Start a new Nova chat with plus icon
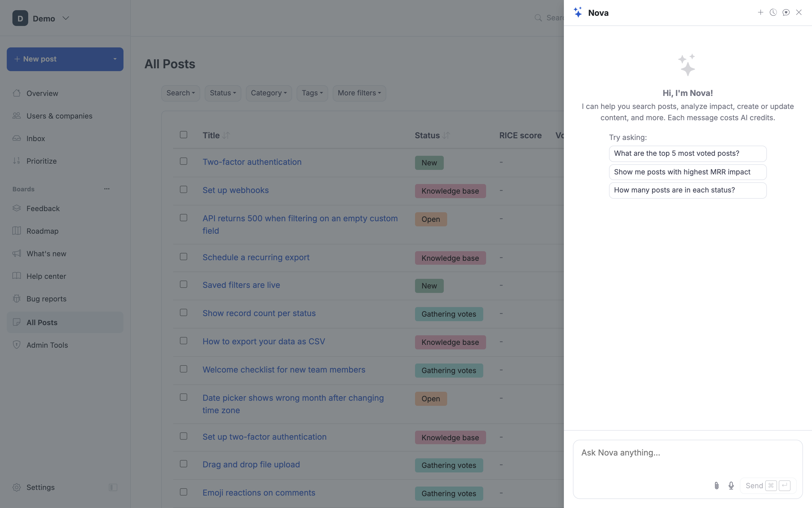Screen dimensions: 812x508 [x=760, y=12]
